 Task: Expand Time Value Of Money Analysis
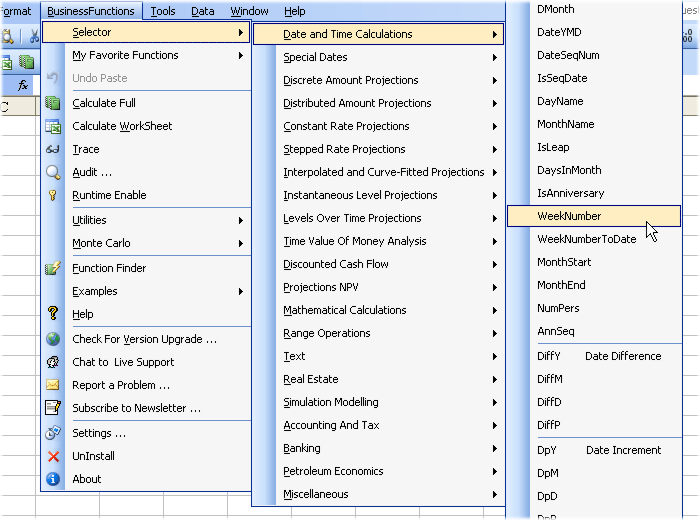pos(379,241)
